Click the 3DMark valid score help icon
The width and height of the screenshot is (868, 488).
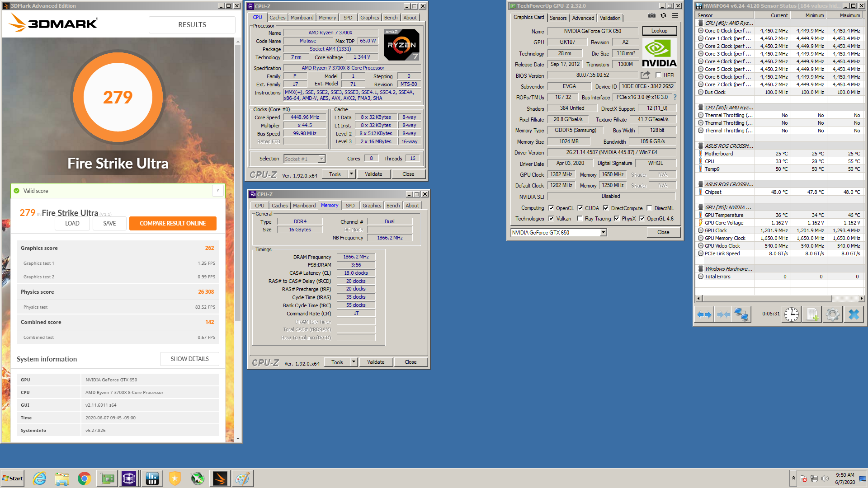tap(217, 191)
